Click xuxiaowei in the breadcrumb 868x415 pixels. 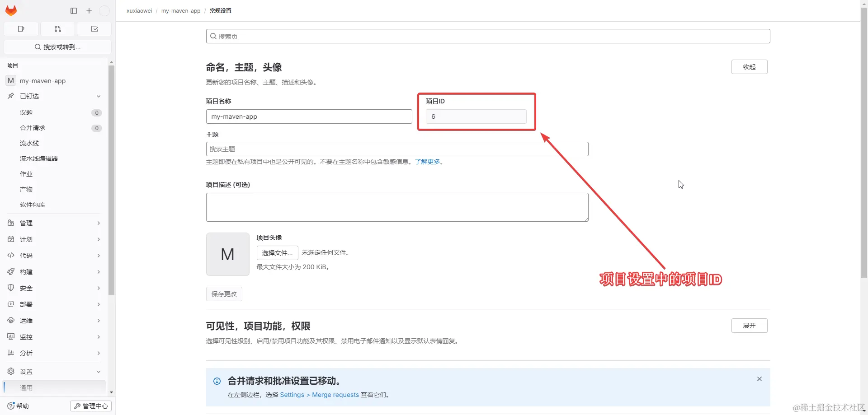[x=139, y=11]
